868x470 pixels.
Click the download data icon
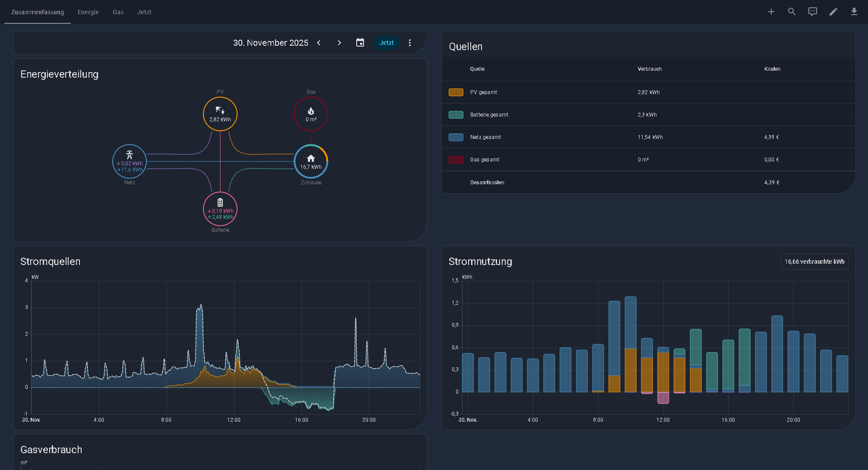(x=854, y=12)
